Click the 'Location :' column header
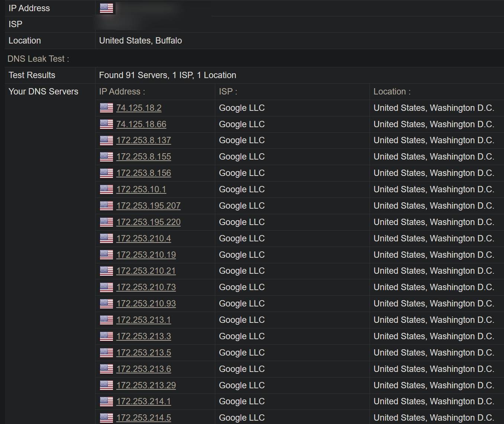The image size is (504, 424). [x=392, y=91]
